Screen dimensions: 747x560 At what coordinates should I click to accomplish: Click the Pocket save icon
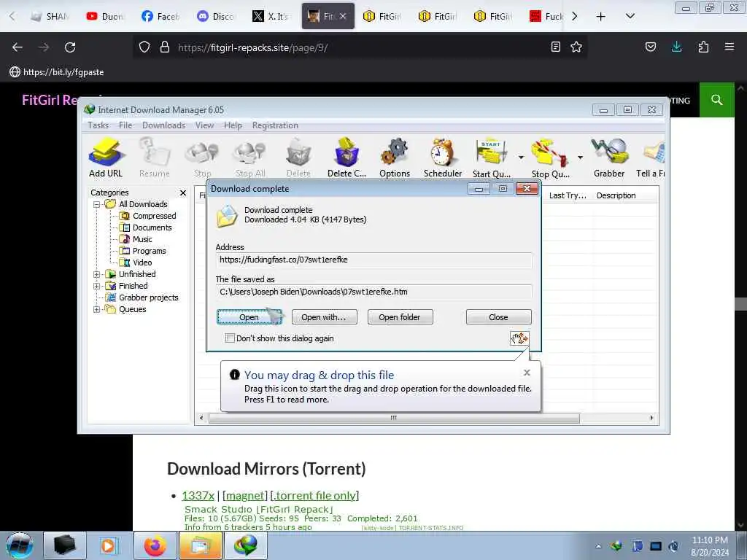(x=651, y=47)
